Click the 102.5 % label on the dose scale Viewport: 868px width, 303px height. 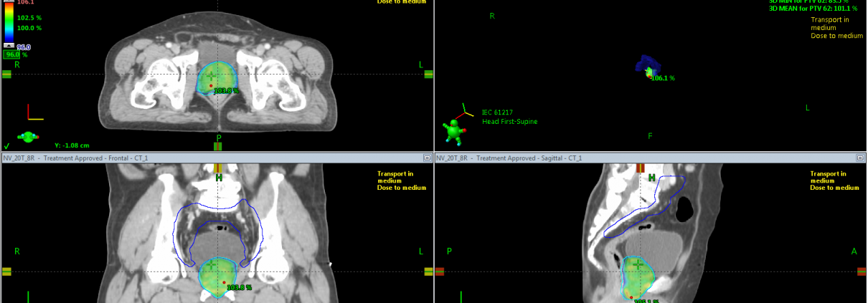pyautogui.click(x=29, y=18)
